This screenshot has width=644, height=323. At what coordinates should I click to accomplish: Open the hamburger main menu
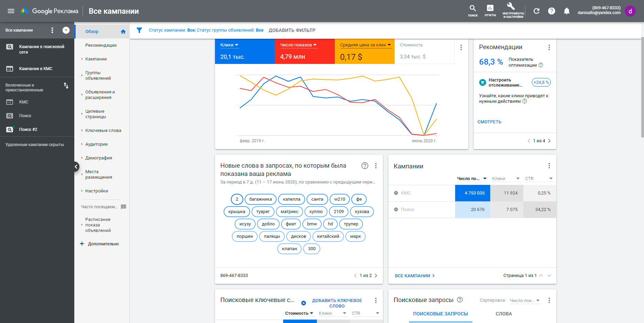click(11, 11)
